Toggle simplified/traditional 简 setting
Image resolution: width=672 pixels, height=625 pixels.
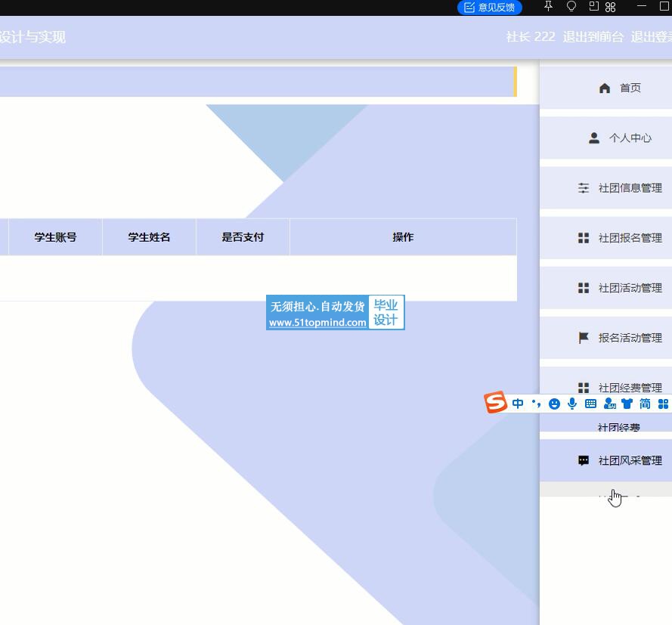click(x=645, y=404)
